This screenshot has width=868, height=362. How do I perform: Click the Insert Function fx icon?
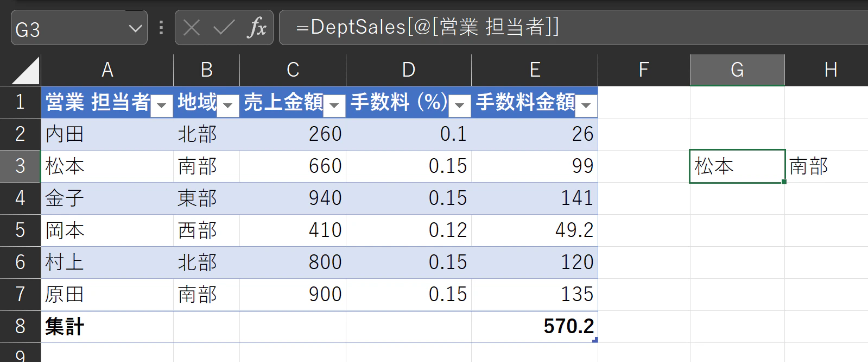tap(257, 27)
